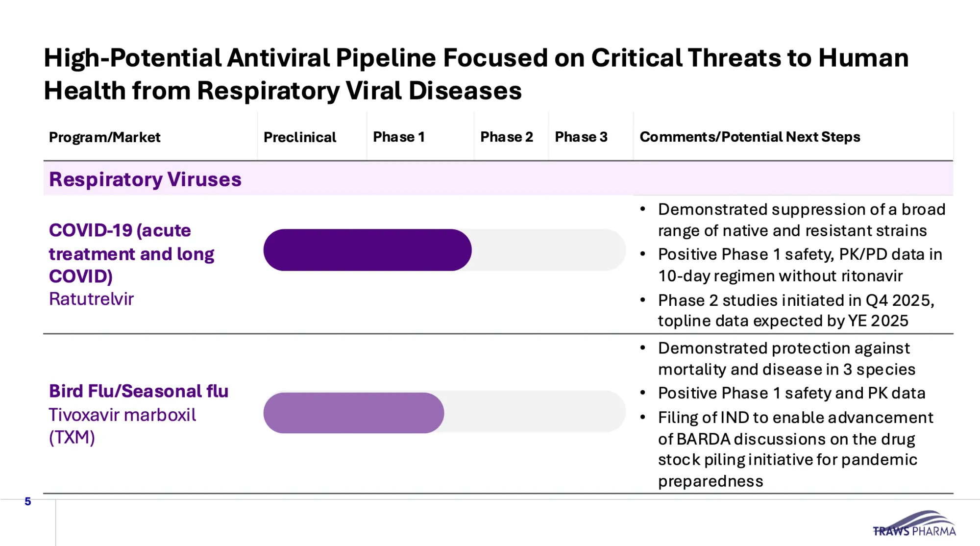Click the bullet about protection in 3 species
980x546 pixels.
[x=786, y=358]
